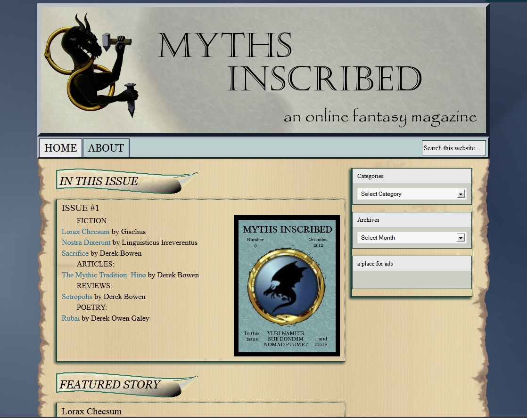Open the ABOUT page from navigation
Screen dimensions: 527x420
106,148
